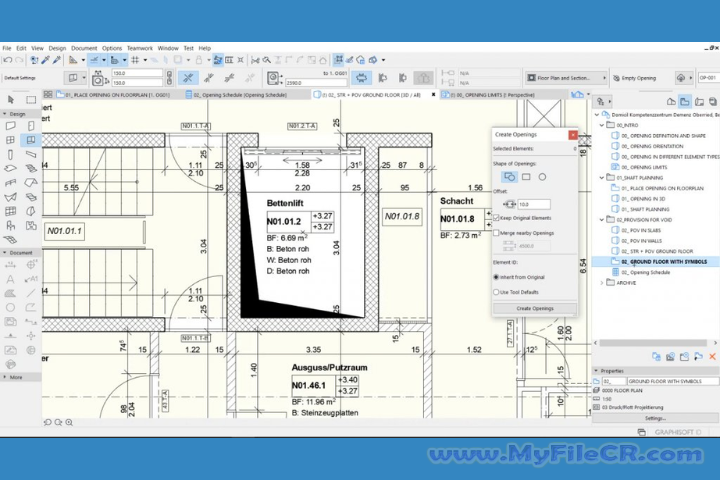
Task: Select the Circle/Arc tool in Document toolbox
Action: [11, 307]
